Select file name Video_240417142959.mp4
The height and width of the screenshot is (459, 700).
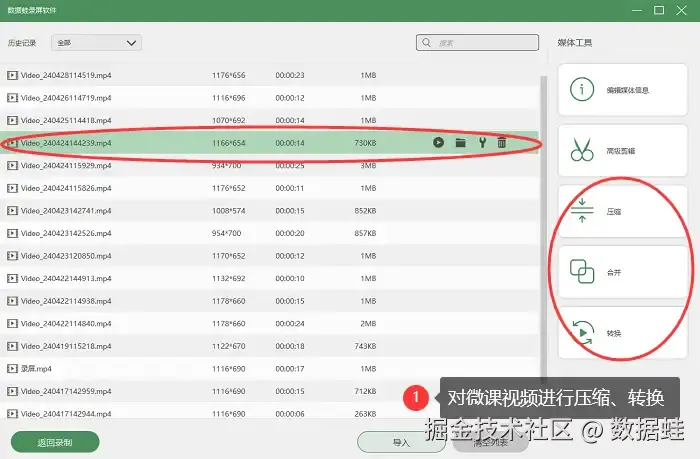coord(66,391)
